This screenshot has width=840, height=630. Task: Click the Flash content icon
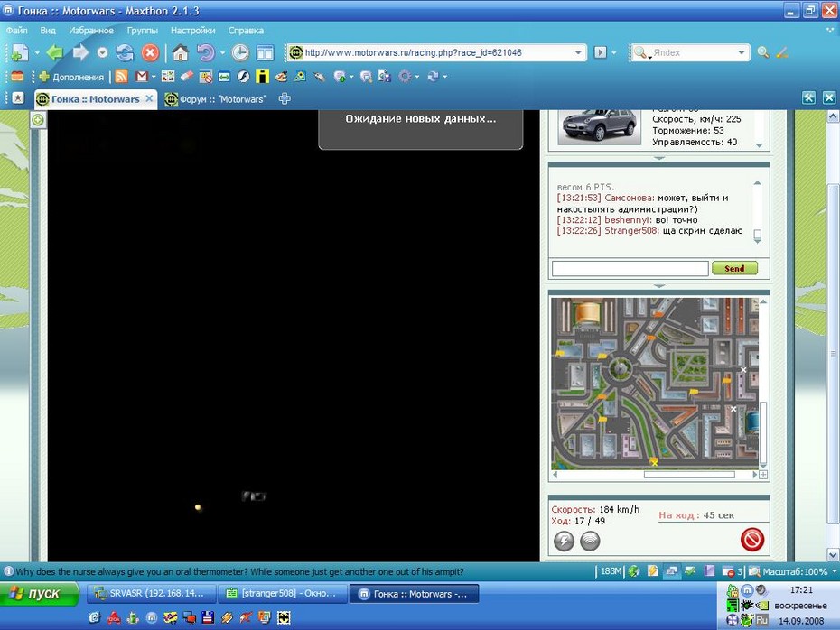243,77
